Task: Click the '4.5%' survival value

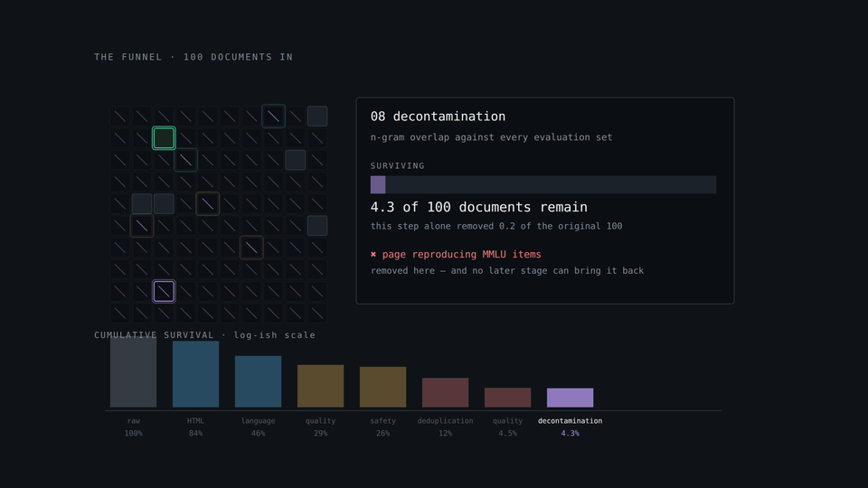Action: pos(507,433)
